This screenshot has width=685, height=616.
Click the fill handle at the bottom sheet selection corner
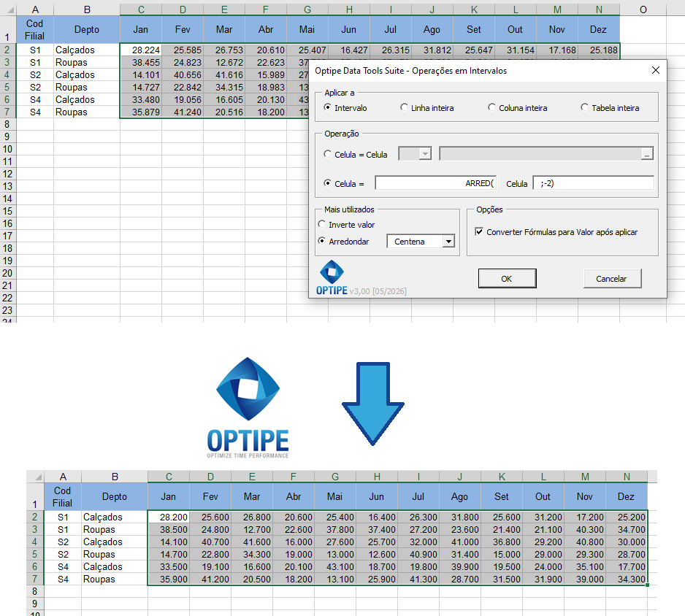[647, 585]
